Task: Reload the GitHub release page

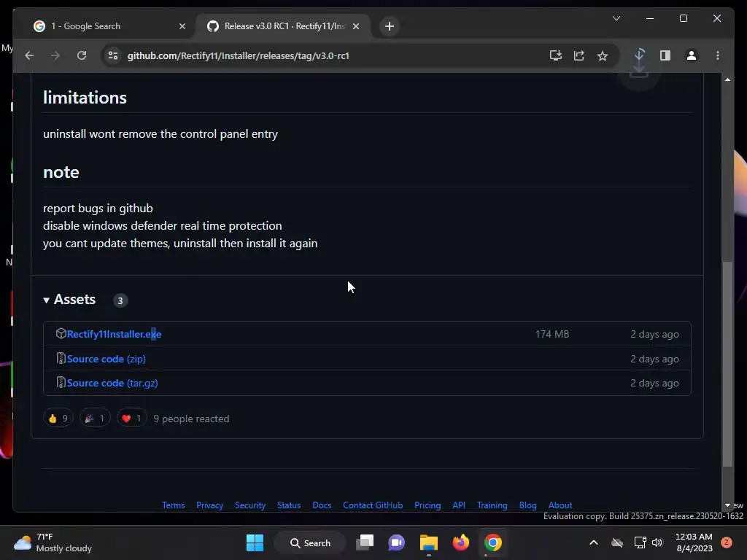Action: pos(82,55)
